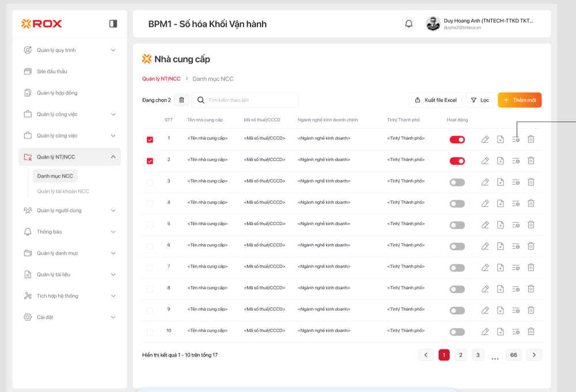This screenshot has height=392, width=576.
Task: Collapse sidebar using the panel toggle icon
Action: click(113, 24)
